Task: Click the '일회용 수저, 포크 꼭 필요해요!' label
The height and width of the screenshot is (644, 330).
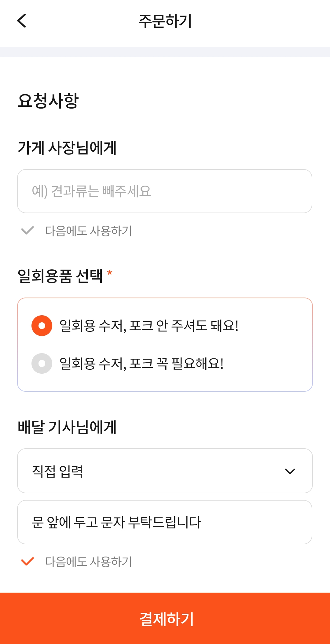Action: point(141,364)
